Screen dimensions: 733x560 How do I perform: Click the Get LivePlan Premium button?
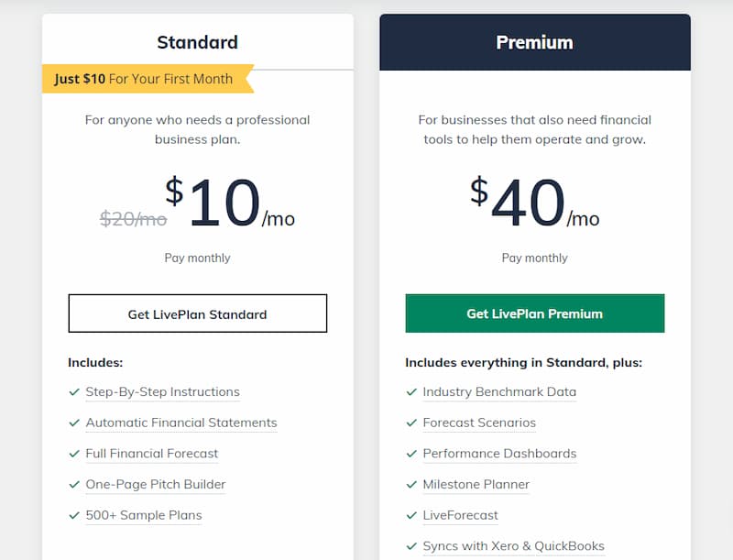tap(535, 313)
